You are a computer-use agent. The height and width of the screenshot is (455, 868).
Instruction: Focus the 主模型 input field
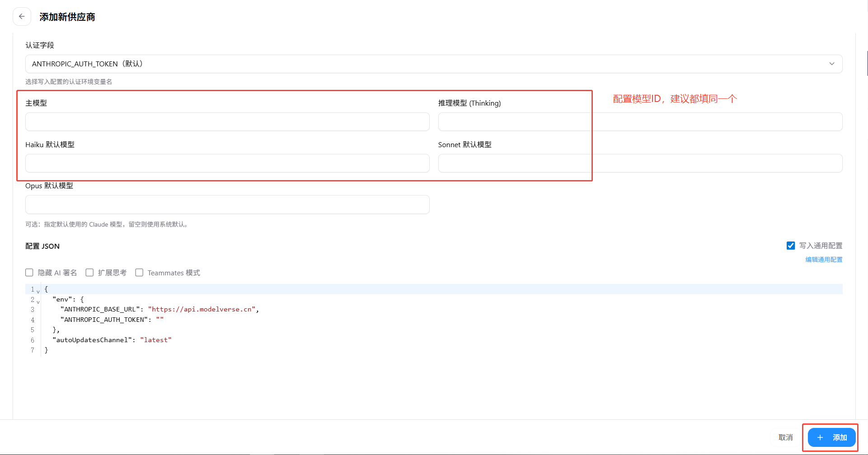[x=227, y=122]
